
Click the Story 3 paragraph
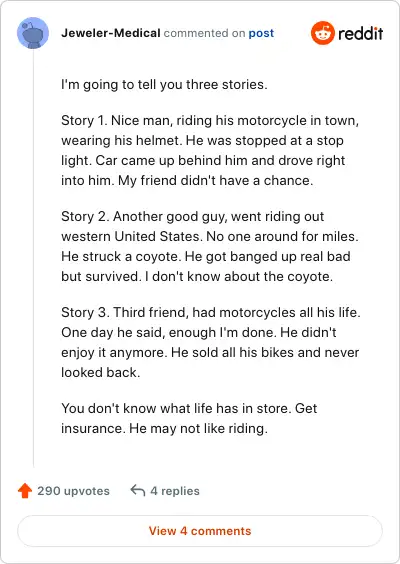pos(211,342)
